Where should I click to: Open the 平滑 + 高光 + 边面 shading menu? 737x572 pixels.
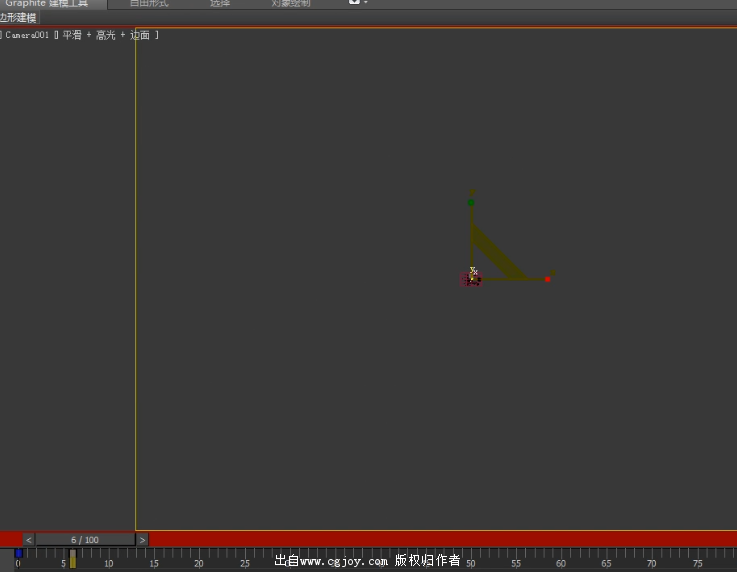(x=108, y=35)
